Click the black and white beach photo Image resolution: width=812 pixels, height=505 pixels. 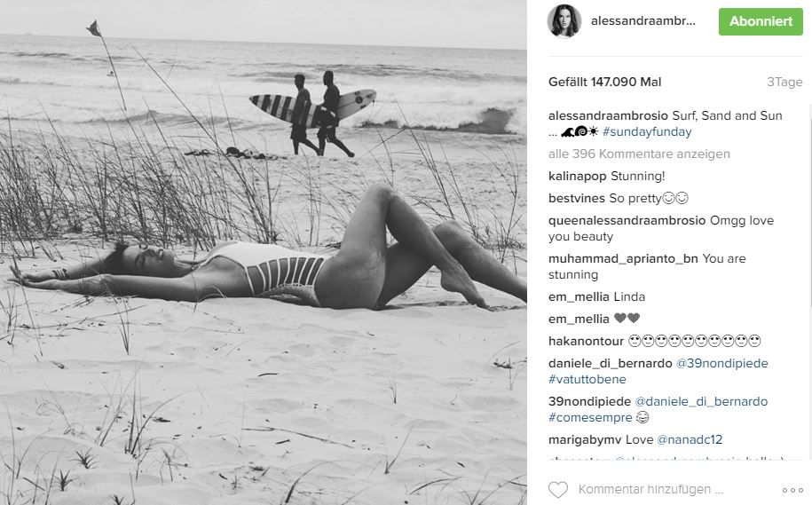[263, 252]
